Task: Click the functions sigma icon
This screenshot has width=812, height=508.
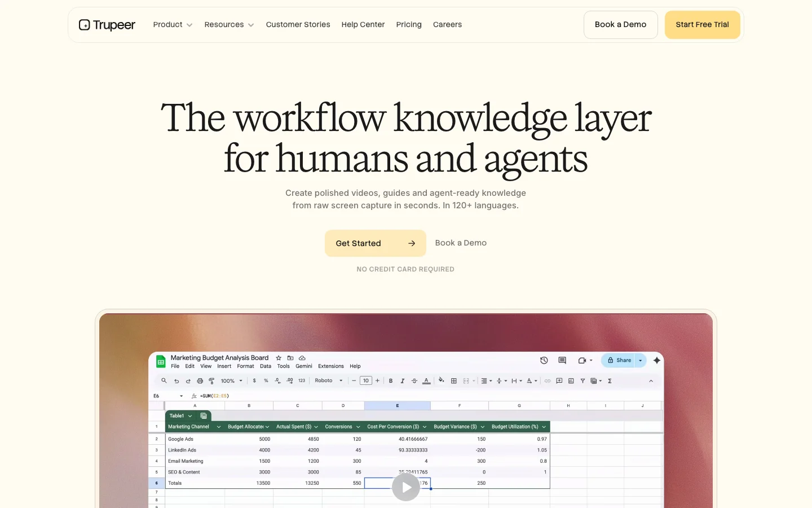Action: point(610,381)
